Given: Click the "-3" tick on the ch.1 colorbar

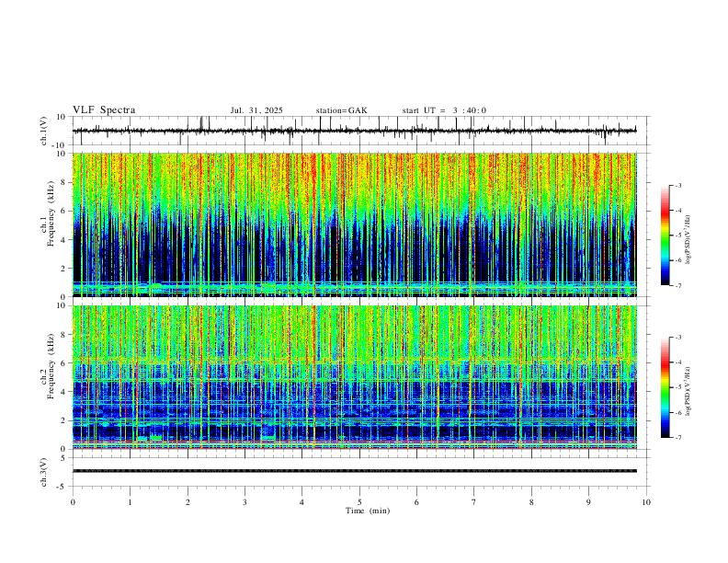Looking at the screenshot, I should (677, 185).
